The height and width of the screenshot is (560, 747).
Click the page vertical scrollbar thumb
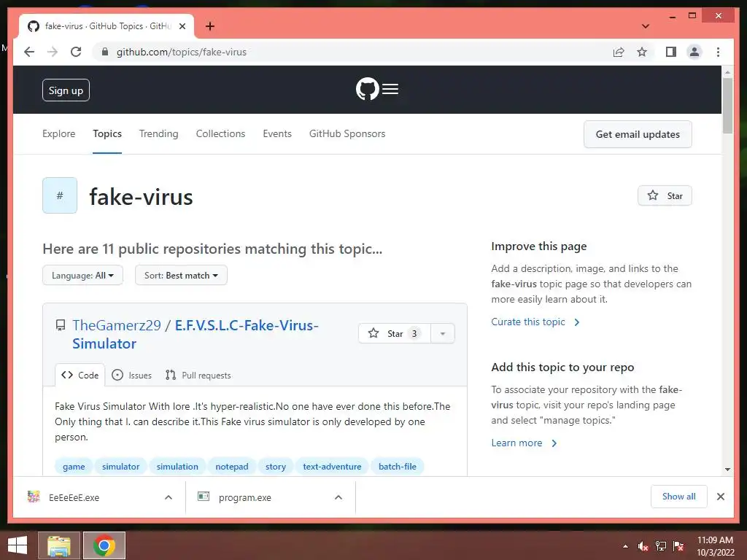click(727, 106)
